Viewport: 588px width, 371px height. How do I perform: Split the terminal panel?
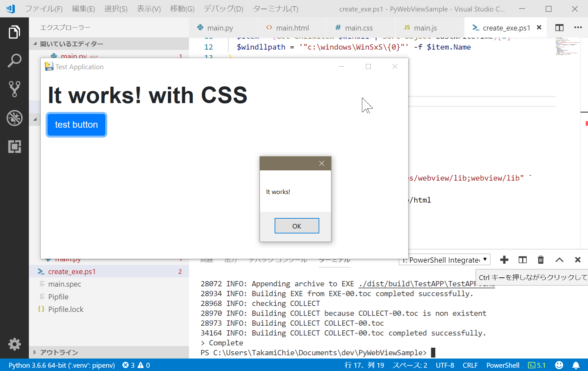coord(523,260)
